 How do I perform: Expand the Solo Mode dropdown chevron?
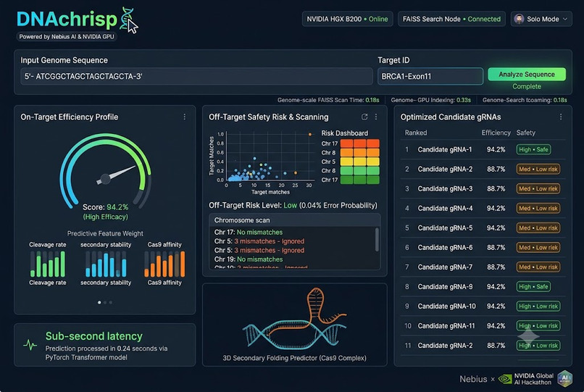coord(565,19)
